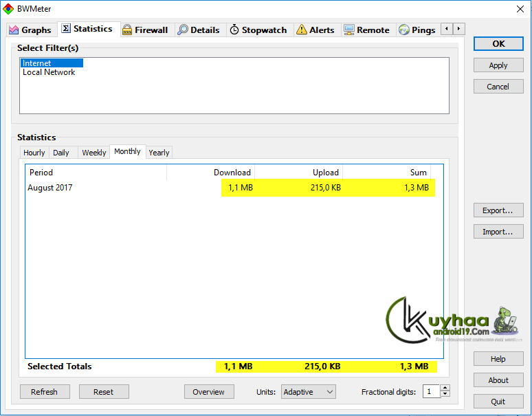Open the Units dropdown
The image size is (532, 416).
(x=308, y=392)
